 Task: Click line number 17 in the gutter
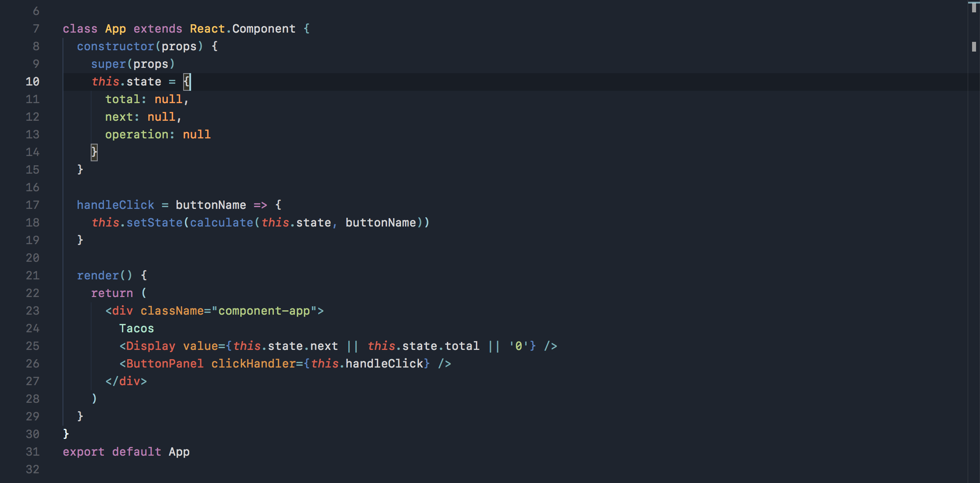(33, 205)
